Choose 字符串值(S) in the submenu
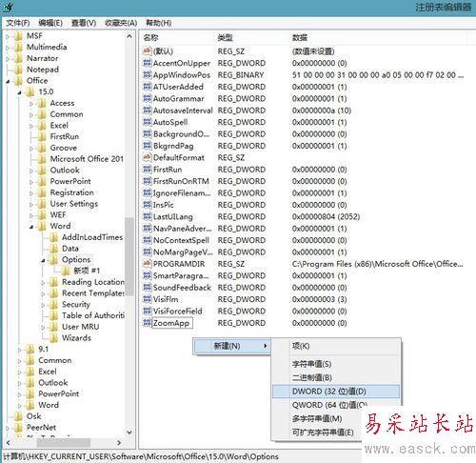The image size is (476, 463). [336, 364]
